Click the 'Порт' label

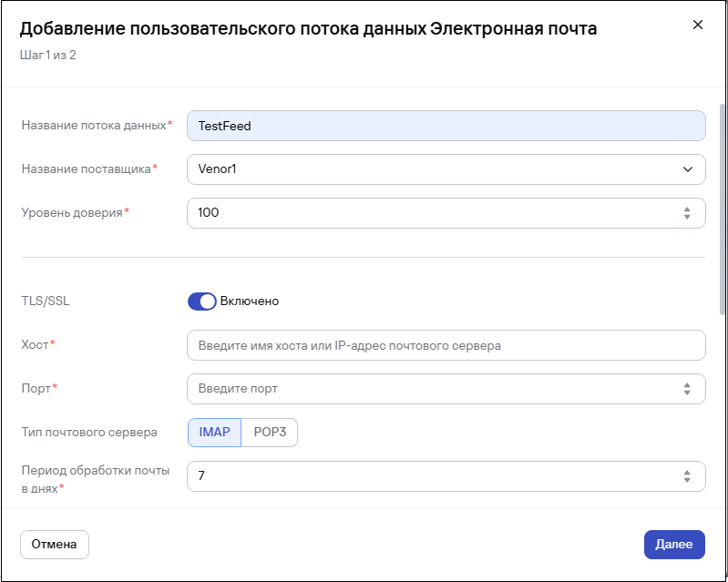pos(36,389)
